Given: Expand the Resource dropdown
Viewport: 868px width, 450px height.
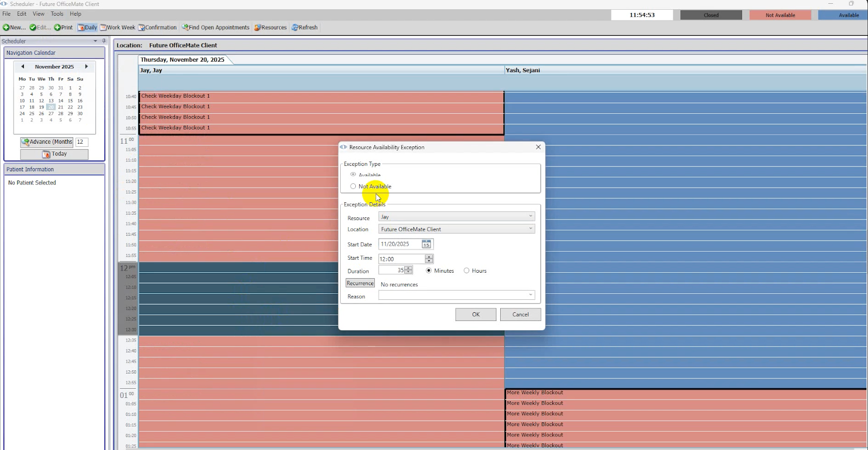Looking at the screenshot, I should tap(530, 217).
